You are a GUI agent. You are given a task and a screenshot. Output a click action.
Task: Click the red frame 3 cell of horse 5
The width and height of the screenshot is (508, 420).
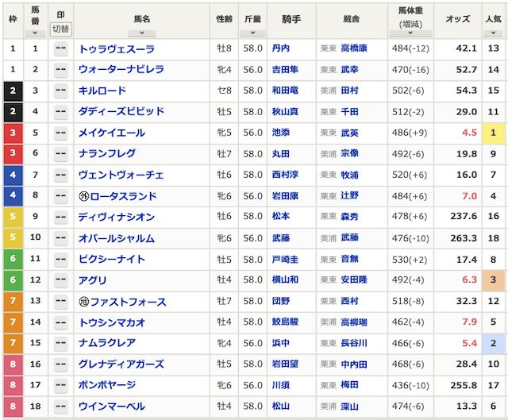13,133
